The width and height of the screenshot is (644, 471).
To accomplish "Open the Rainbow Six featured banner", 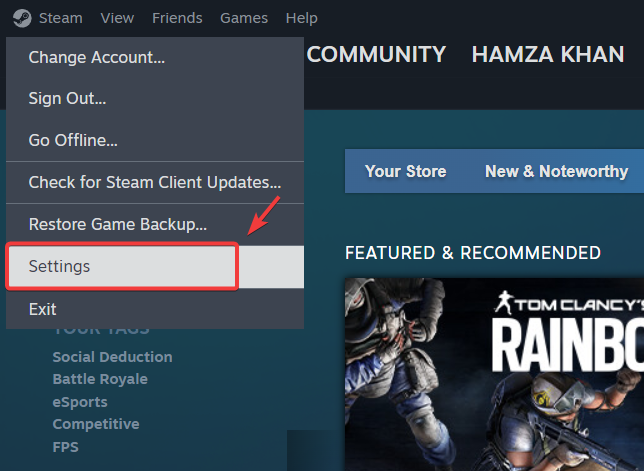I will 494,374.
